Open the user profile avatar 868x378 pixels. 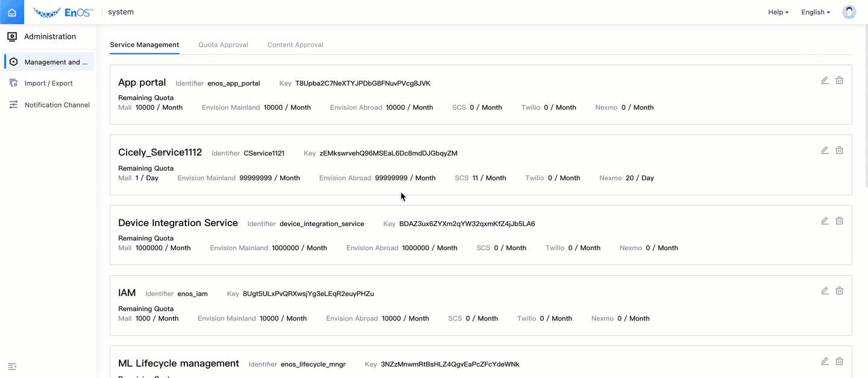tap(849, 12)
